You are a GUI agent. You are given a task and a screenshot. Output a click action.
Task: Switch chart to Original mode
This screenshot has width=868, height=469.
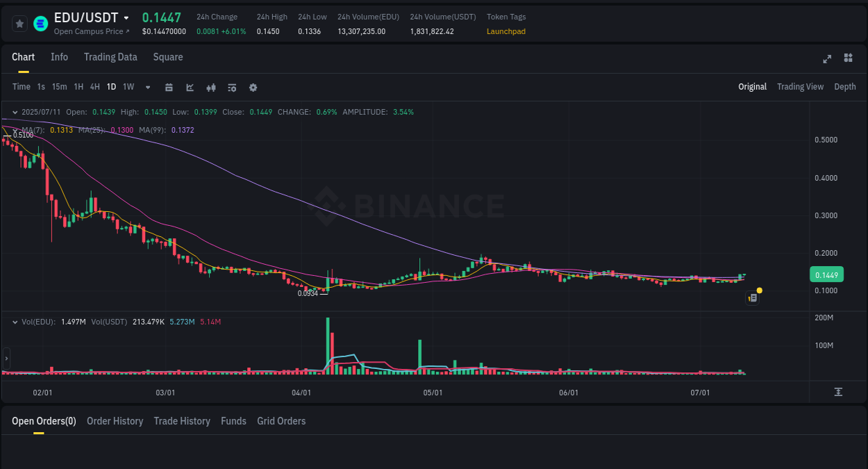tap(752, 86)
